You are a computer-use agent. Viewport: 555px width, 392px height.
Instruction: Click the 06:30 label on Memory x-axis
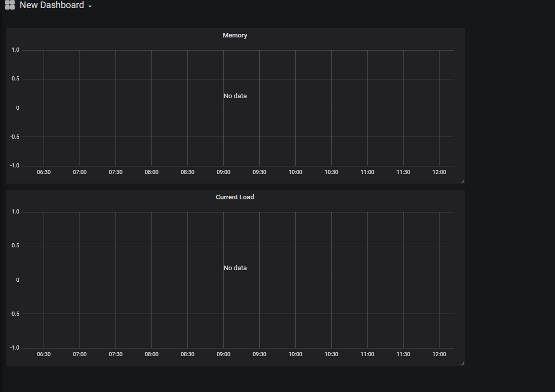(x=44, y=172)
